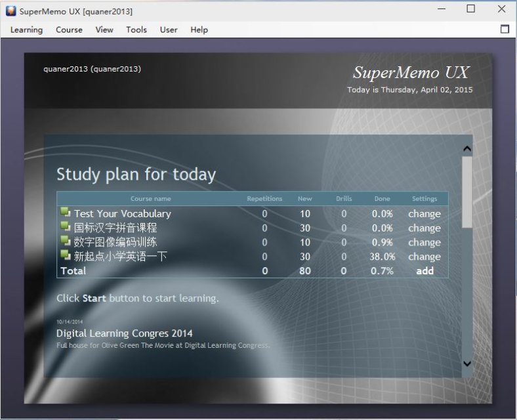Click the date text Thursday, April 02, 2015
This screenshot has height=420, width=517.
click(426, 90)
